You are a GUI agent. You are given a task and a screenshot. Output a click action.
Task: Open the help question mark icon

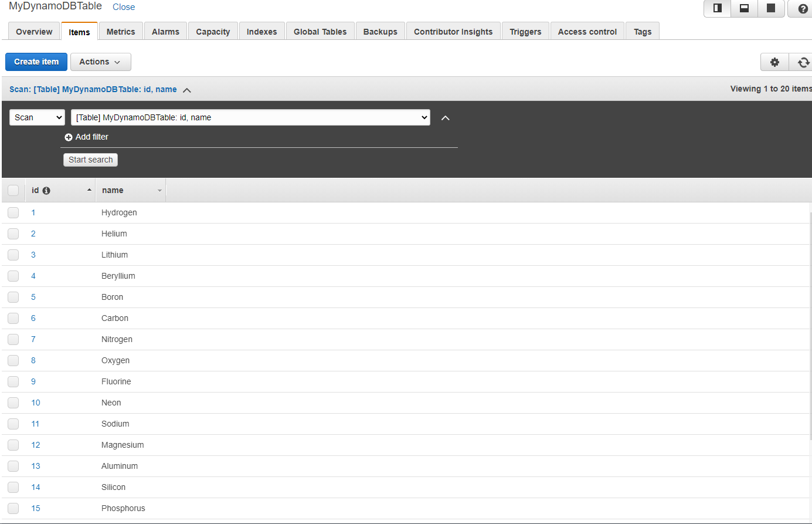click(x=801, y=9)
